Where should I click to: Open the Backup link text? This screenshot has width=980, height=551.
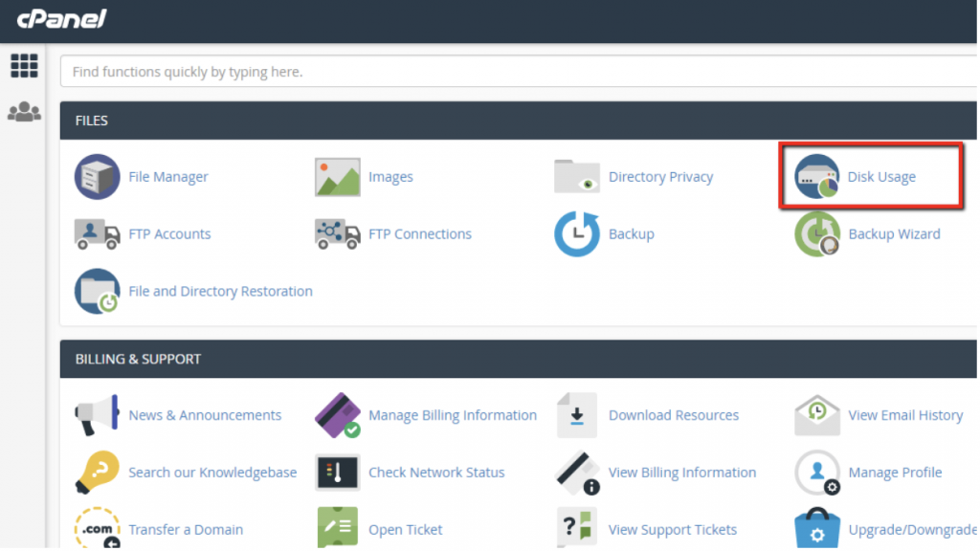pyautogui.click(x=632, y=234)
